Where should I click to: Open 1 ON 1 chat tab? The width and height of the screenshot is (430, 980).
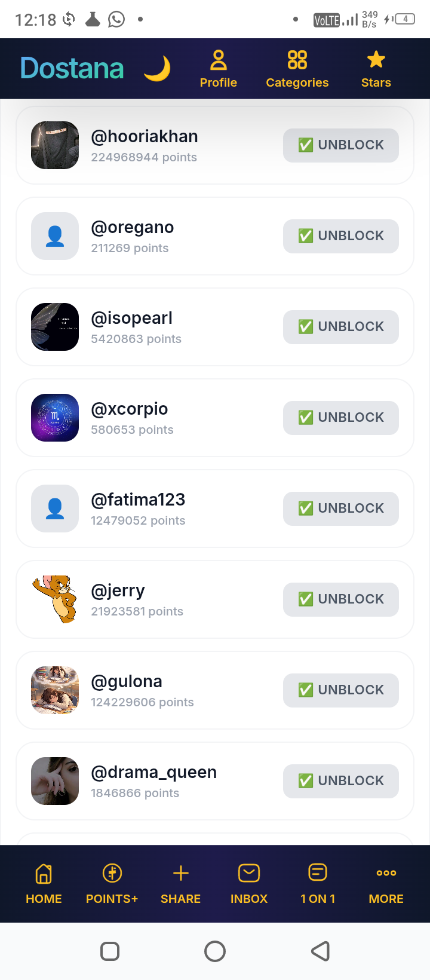[318, 884]
